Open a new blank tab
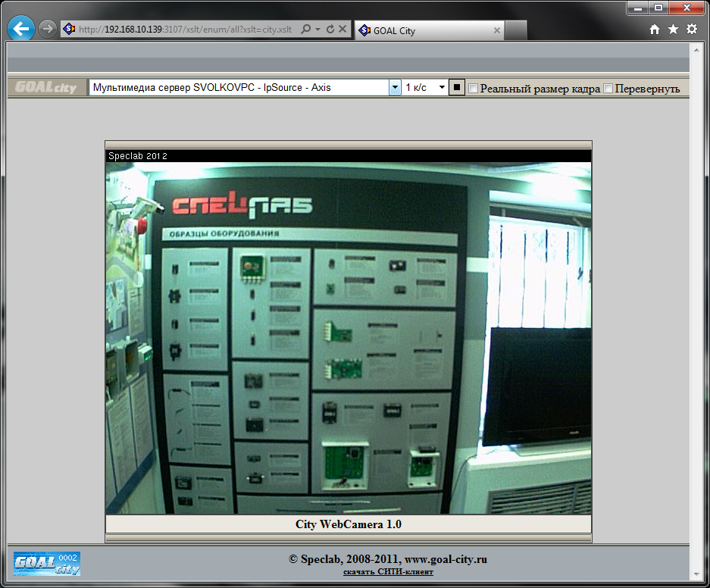Viewport: 710px width, 588px height. point(516,31)
